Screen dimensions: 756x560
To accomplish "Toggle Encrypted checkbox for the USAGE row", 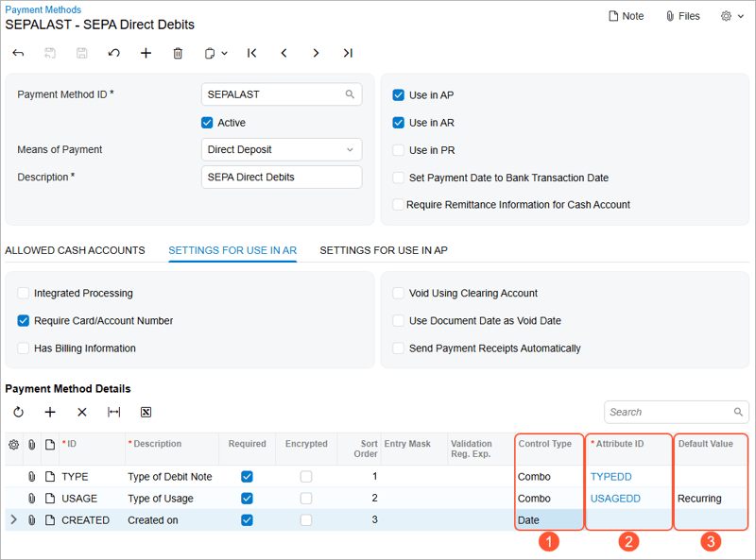I will click(x=306, y=499).
